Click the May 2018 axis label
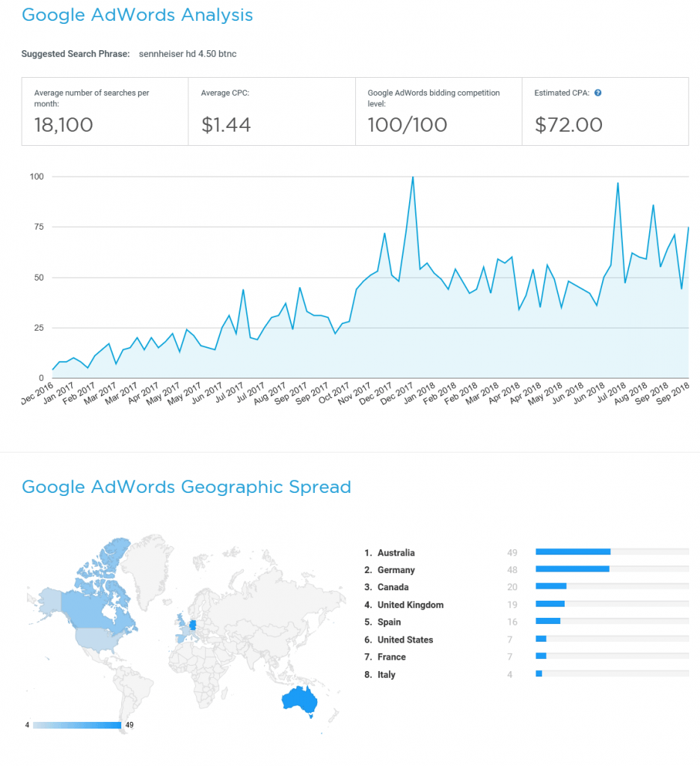700x766 pixels. [x=546, y=393]
